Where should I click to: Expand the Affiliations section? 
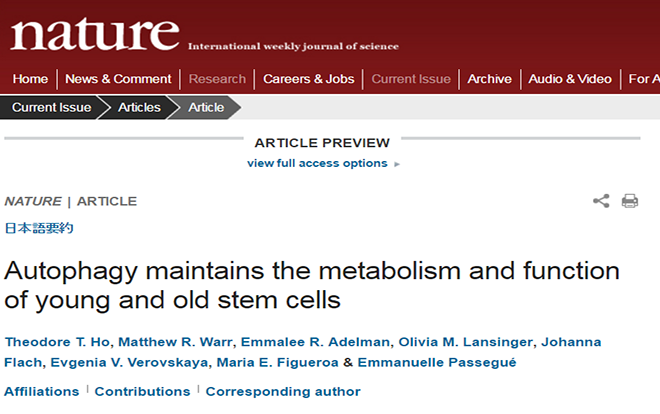(x=42, y=391)
